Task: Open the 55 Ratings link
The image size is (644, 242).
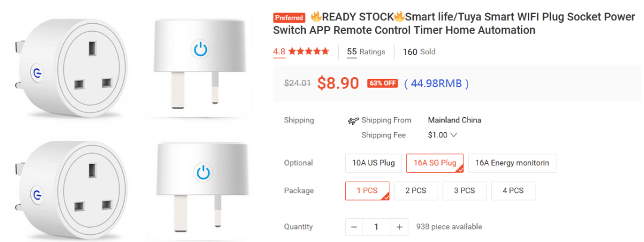Action: [x=366, y=52]
